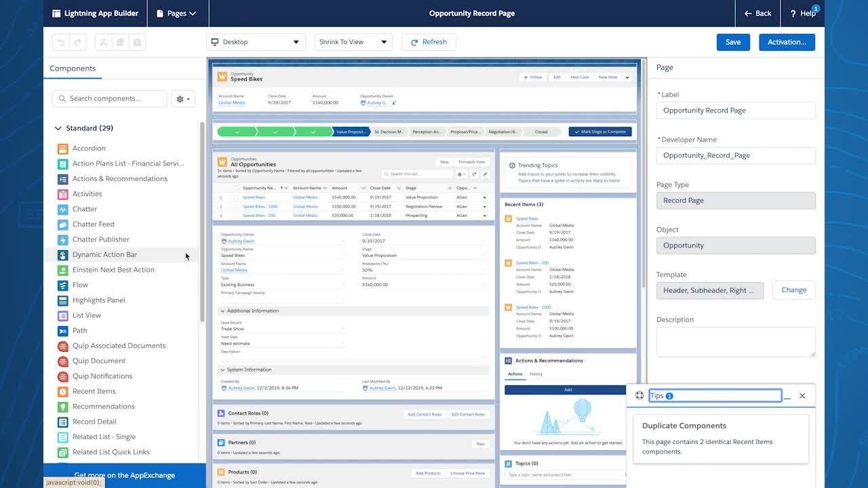Select the Highlights Panel component icon

(x=62, y=300)
